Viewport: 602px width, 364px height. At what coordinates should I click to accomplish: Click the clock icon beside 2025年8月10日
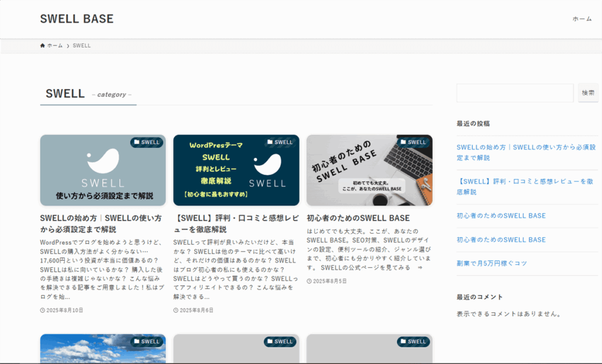(x=42, y=311)
